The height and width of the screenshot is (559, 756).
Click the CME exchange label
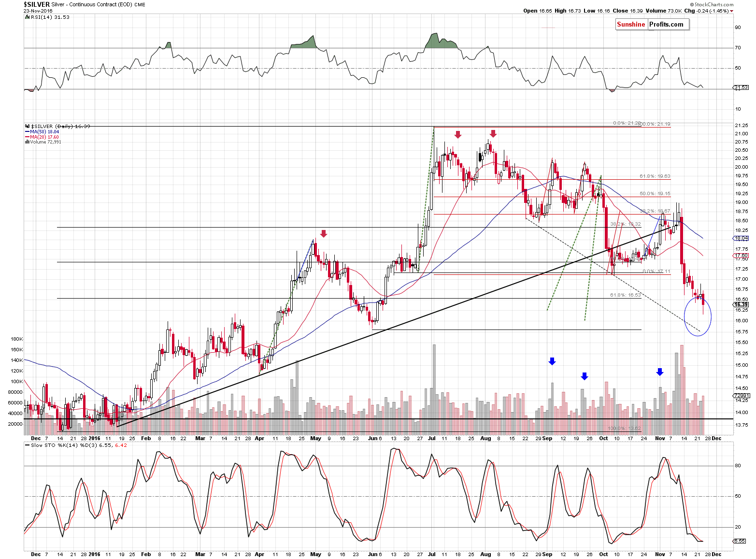click(140, 5)
